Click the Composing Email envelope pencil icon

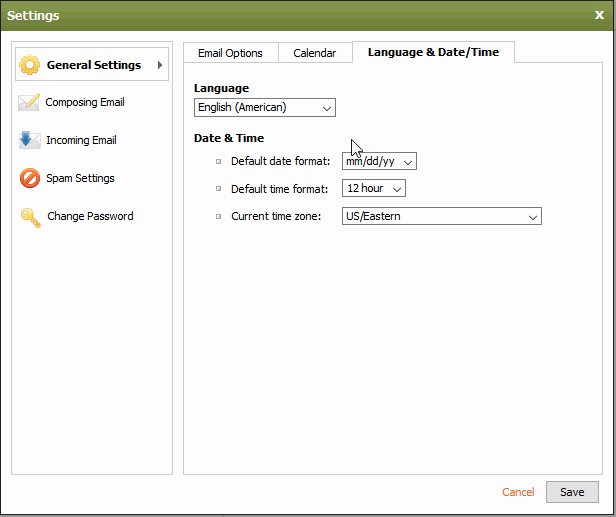29,102
